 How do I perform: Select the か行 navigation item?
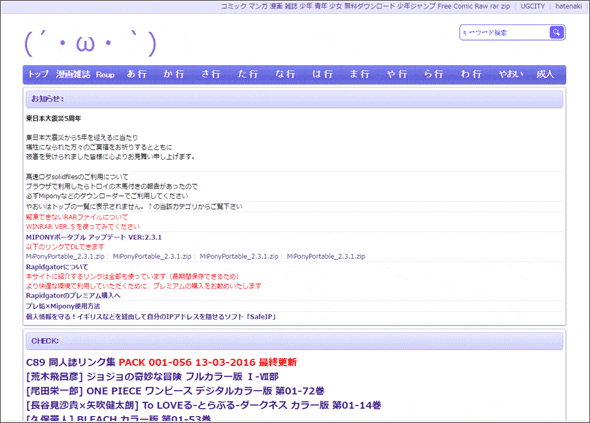pyautogui.click(x=174, y=74)
